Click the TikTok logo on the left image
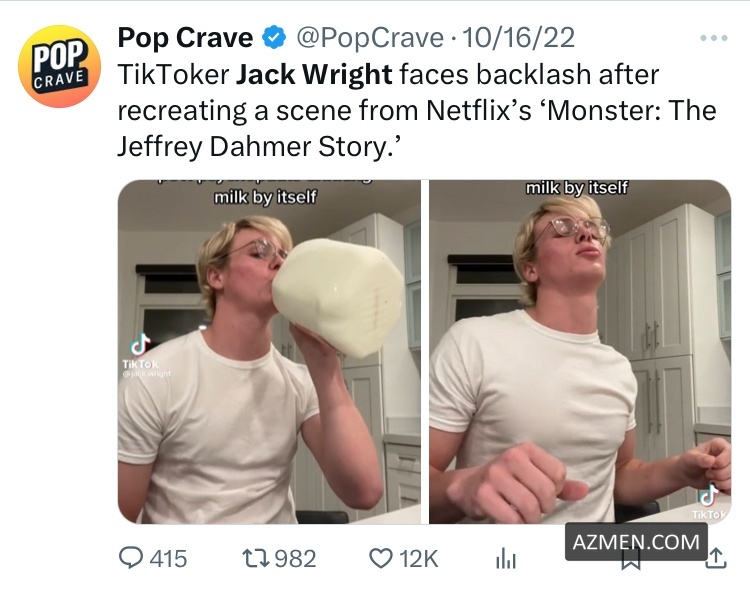The image size is (750, 591). coord(140,346)
